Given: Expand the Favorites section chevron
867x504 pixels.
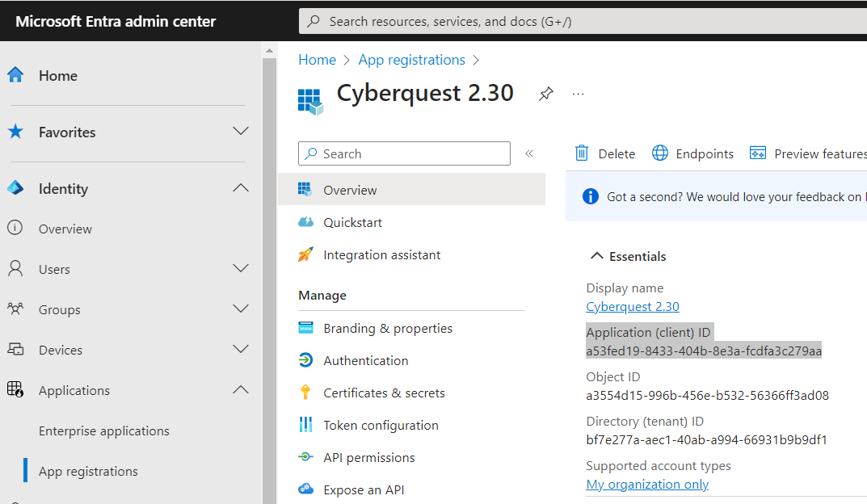Looking at the screenshot, I should (241, 132).
